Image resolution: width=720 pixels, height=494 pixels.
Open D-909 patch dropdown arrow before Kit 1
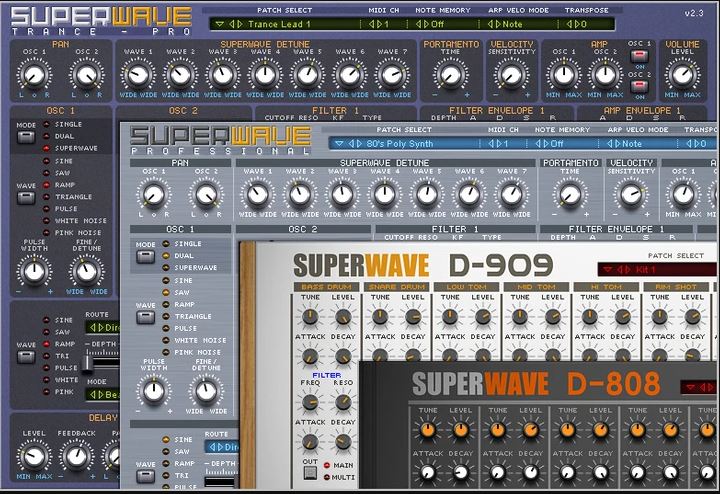(x=608, y=269)
